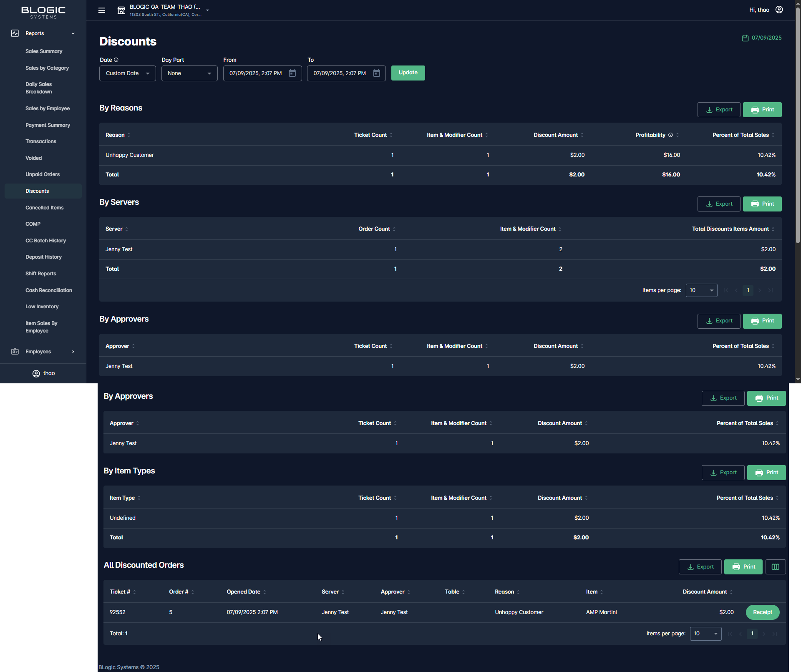The width and height of the screenshot is (801, 672).
Task: Open the Custom Date dropdown
Action: tap(127, 73)
